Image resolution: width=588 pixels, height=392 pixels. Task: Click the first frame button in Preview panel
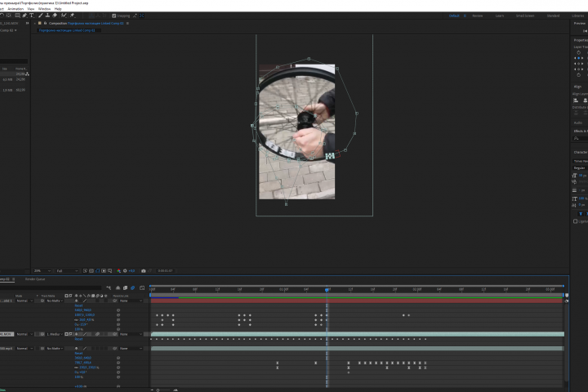(585, 31)
